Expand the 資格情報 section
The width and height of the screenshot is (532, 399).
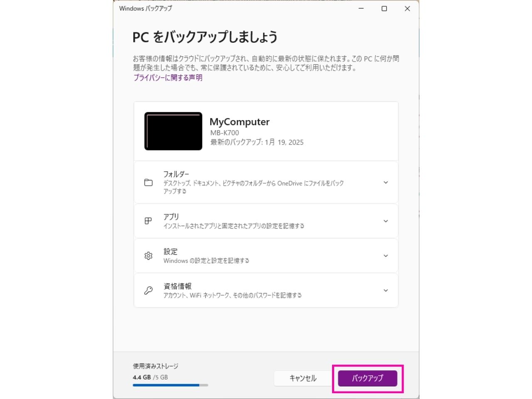pos(386,290)
